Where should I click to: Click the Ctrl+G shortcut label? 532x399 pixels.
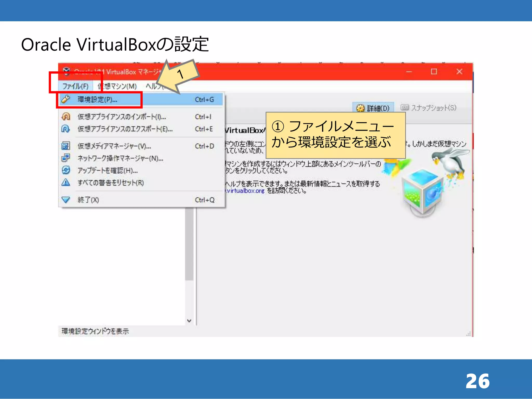pyautogui.click(x=205, y=99)
